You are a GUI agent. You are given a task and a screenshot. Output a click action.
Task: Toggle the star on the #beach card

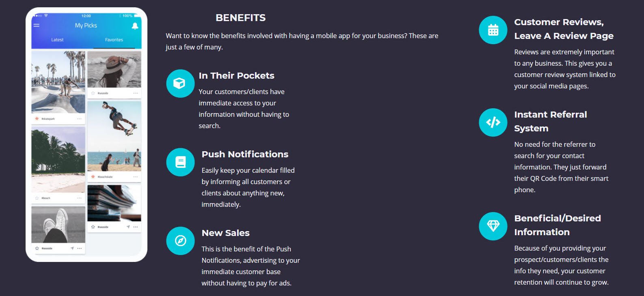(37, 198)
